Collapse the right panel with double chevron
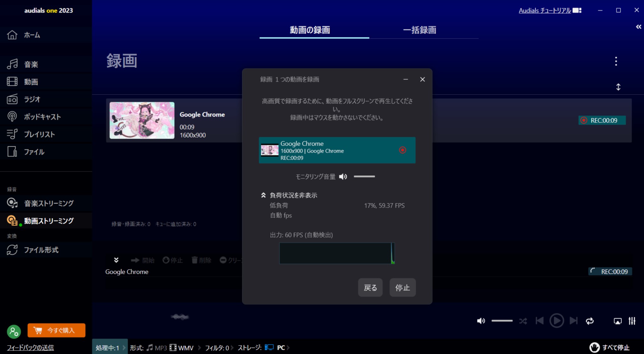Screen dimensions: 644x354 coord(638,27)
